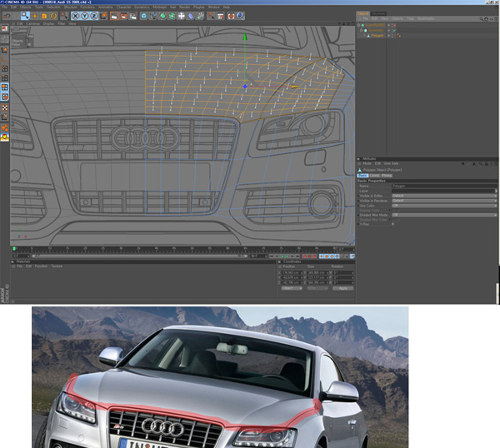
Task: Activate the Rotate tool
Action: [53, 16]
